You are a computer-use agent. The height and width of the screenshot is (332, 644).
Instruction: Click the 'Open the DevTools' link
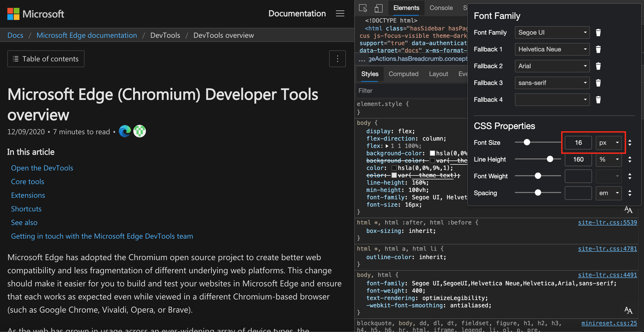[x=42, y=167]
